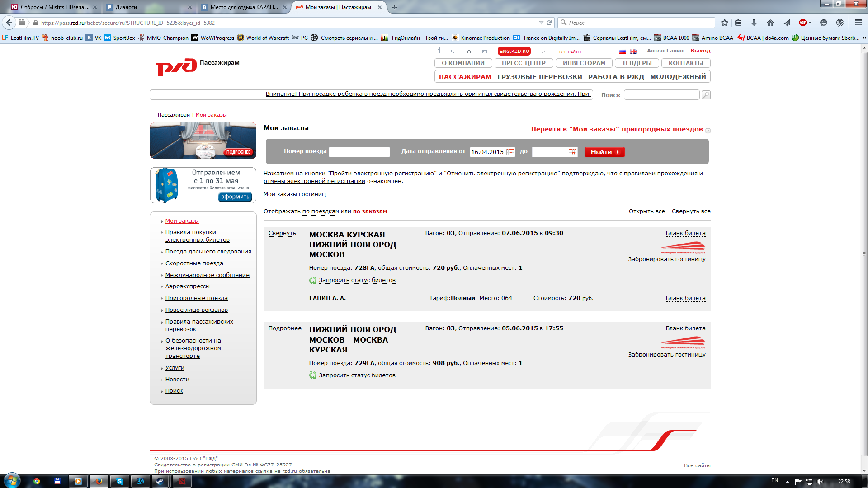Open the 'ГРУЗОВЫЕ ПЕРЕВОЗКИ' menu item
This screenshot has width=868, height=488.
[x=540, y=77]
